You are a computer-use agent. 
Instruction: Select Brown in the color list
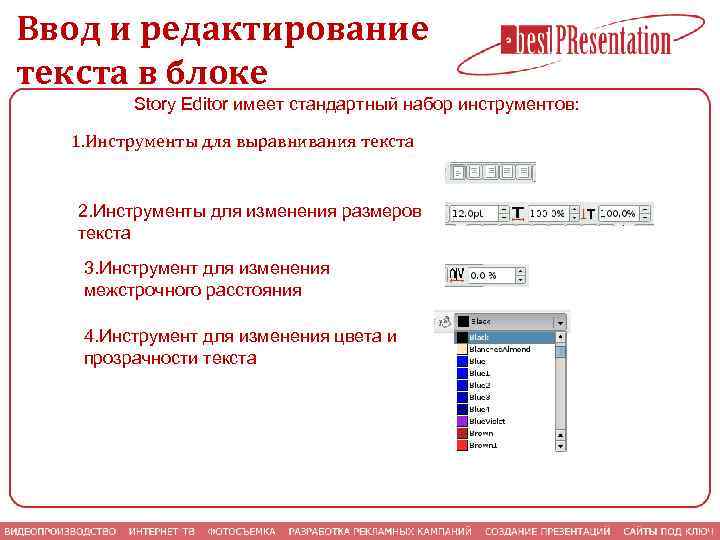tap(505, 433)
